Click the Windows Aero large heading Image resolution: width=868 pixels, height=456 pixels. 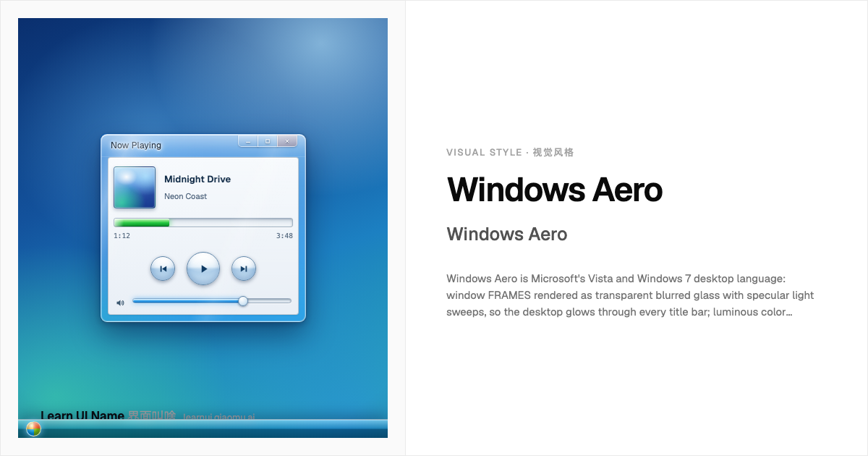555,190
